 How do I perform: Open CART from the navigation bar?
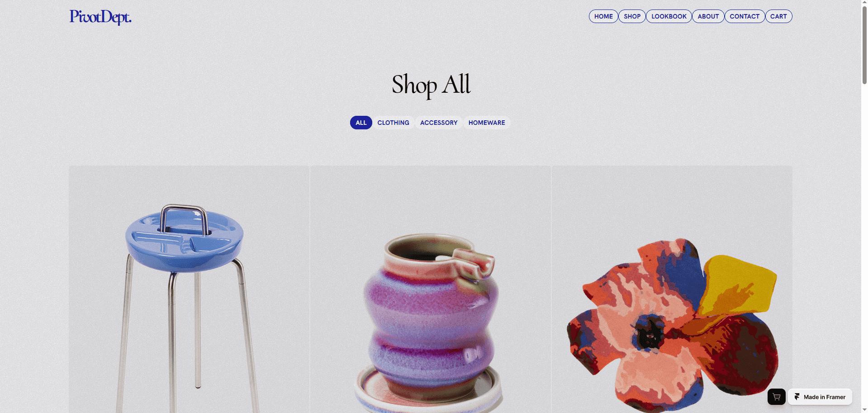tap(778, 16)
